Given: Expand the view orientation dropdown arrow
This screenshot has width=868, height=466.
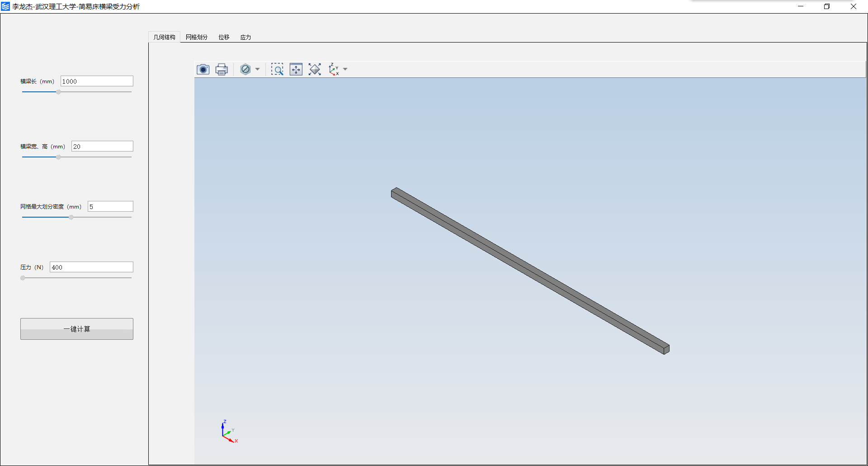Looking at the screenshot, I should tap(345, 69).
